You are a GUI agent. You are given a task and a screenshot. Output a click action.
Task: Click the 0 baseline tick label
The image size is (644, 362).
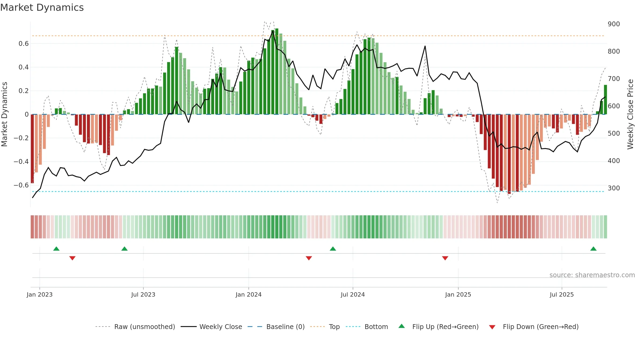click(27, 114)
